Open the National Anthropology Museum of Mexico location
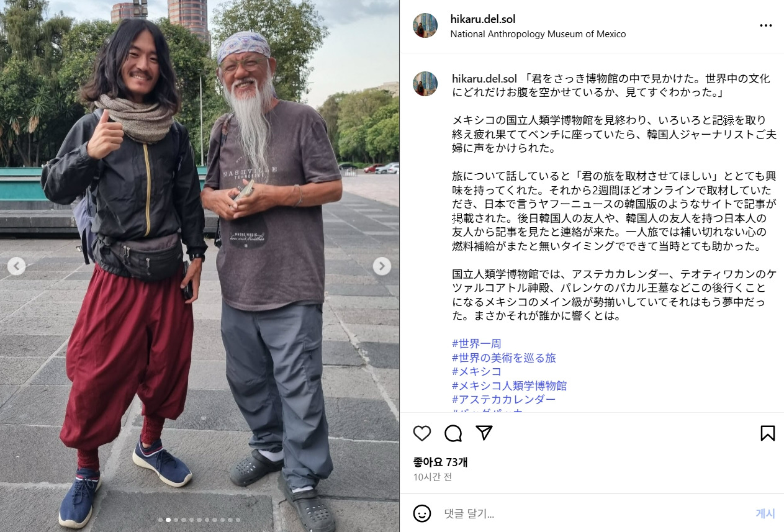784x532 pixels. click(x=538, y=34)
